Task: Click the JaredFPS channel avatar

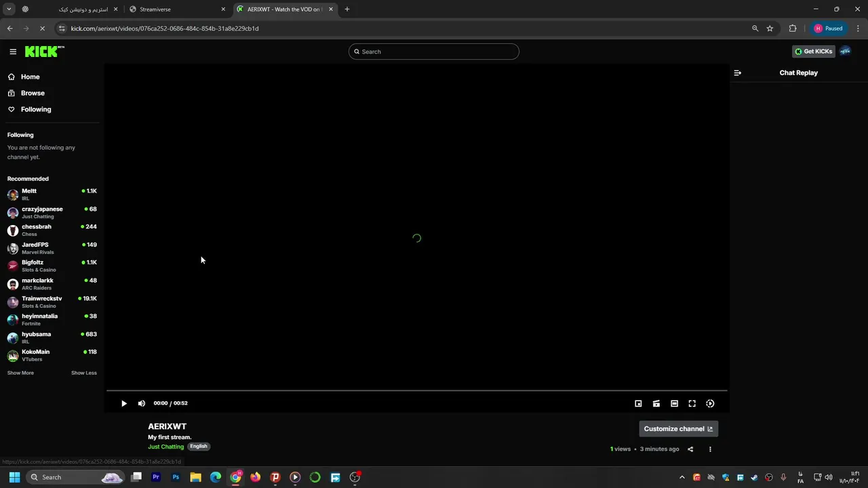Action: (x=13, y=248)
